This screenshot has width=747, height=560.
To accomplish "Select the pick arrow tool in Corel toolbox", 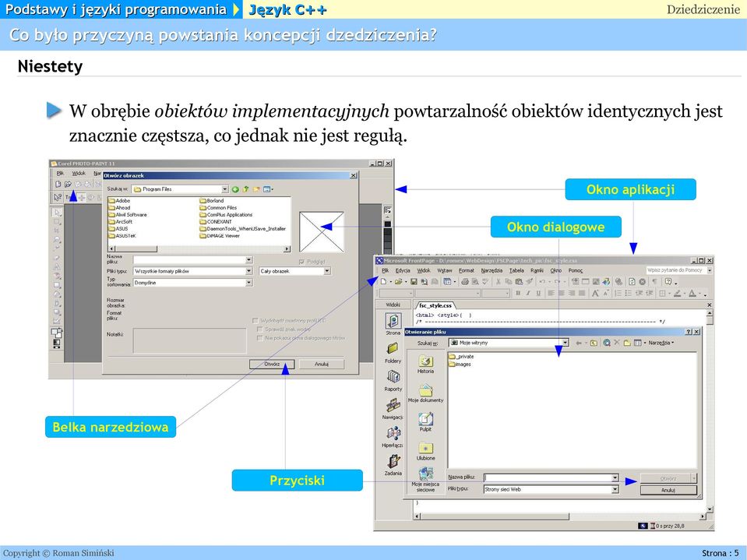I will (x=57, y=213).
